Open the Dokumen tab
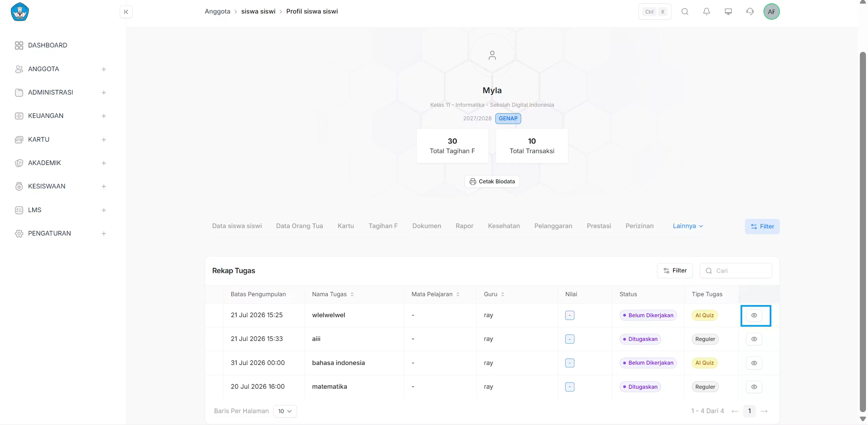Screen dimensions: 868x425 (427, 226)
